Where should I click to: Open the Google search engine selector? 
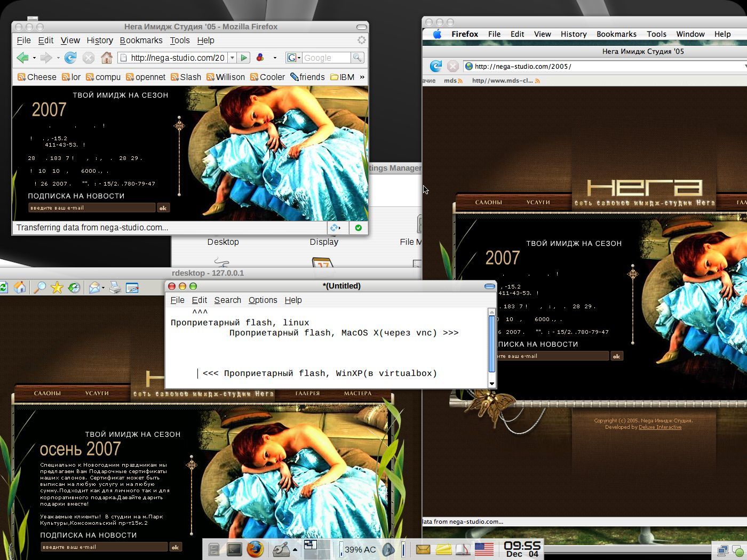coord(294,58)
